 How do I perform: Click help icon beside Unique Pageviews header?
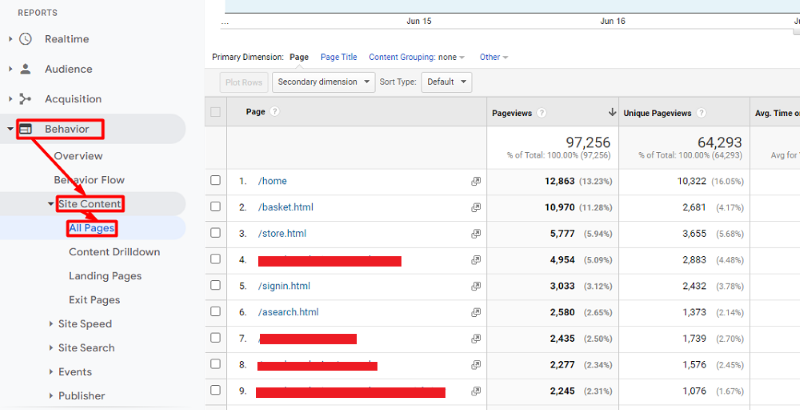tap(701, 113)
